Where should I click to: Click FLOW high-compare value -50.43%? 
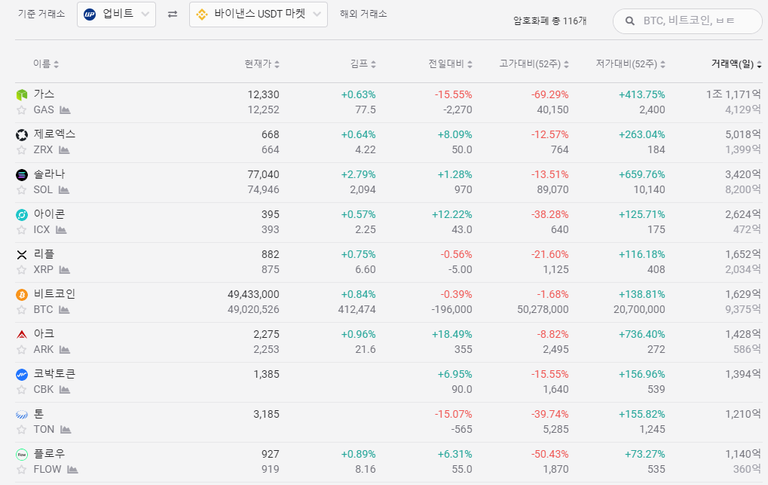click(x=550, y=455)
